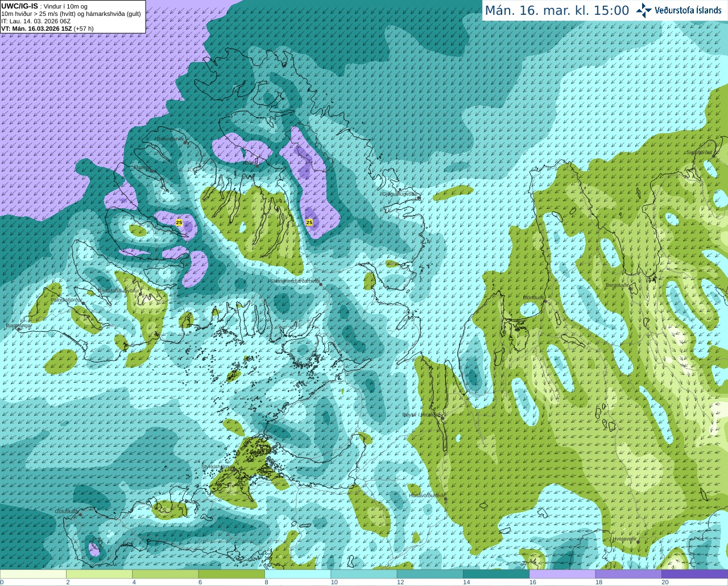The width and height of the screenshot is (728, 586).
Task: Click the 10–12 m/s legend color swatch
Action: (364, 574)
